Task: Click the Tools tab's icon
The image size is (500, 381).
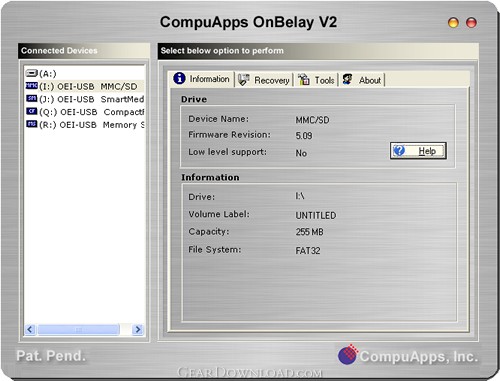Action: click(304, 80)
